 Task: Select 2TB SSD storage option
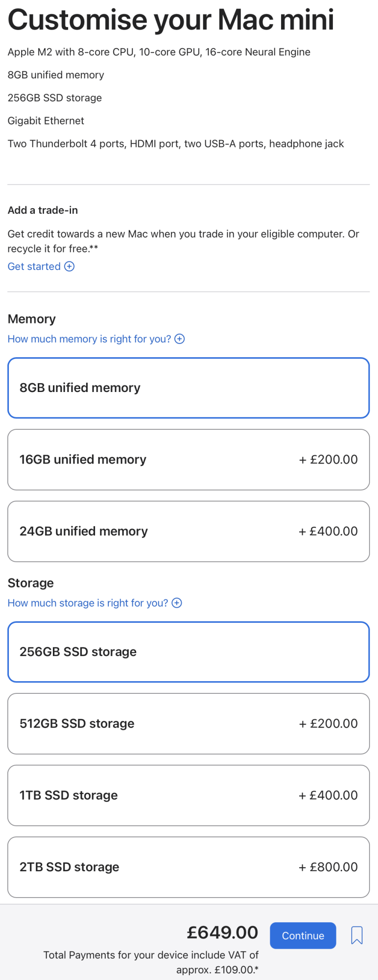coord(189,867)
